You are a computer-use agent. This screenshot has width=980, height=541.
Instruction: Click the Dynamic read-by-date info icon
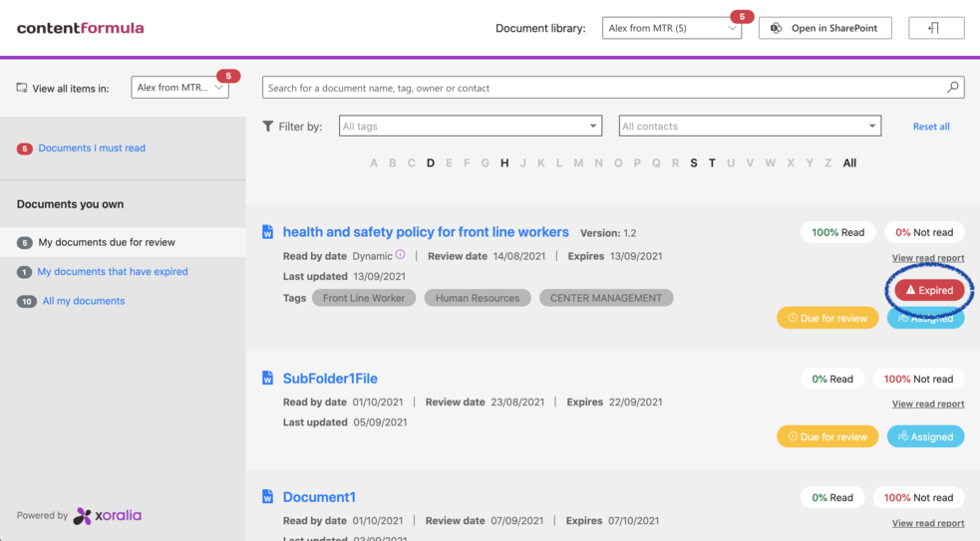tap(400, 255)
